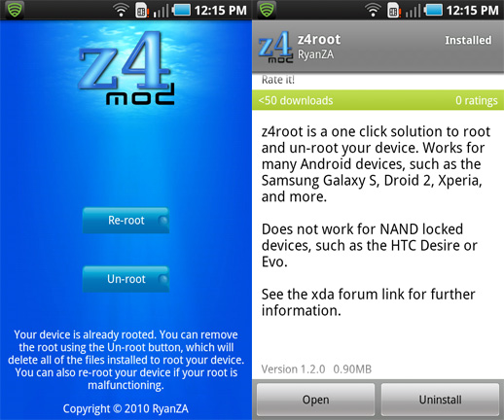Open the z4root app from Market
Screen dimensions: 504x420
(315, 400)
